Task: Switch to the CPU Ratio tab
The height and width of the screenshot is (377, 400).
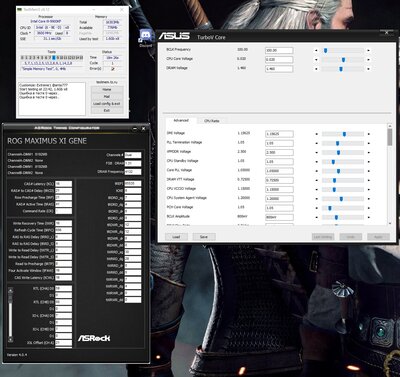Action: pos(212,121)
